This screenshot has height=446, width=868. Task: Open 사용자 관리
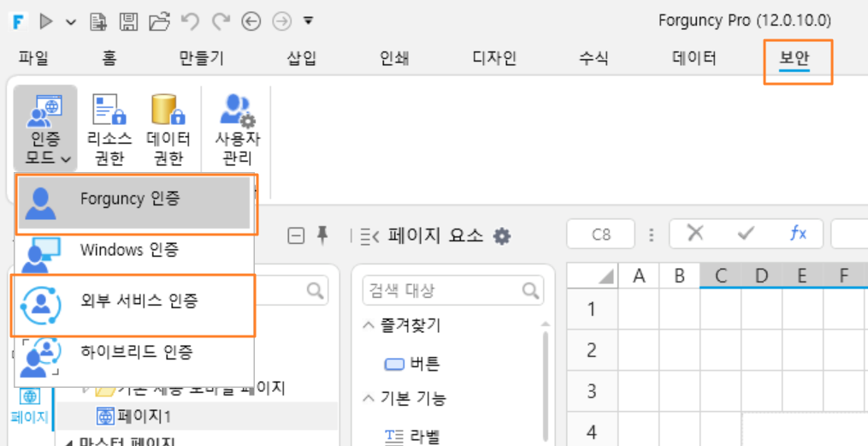(238, 128)
